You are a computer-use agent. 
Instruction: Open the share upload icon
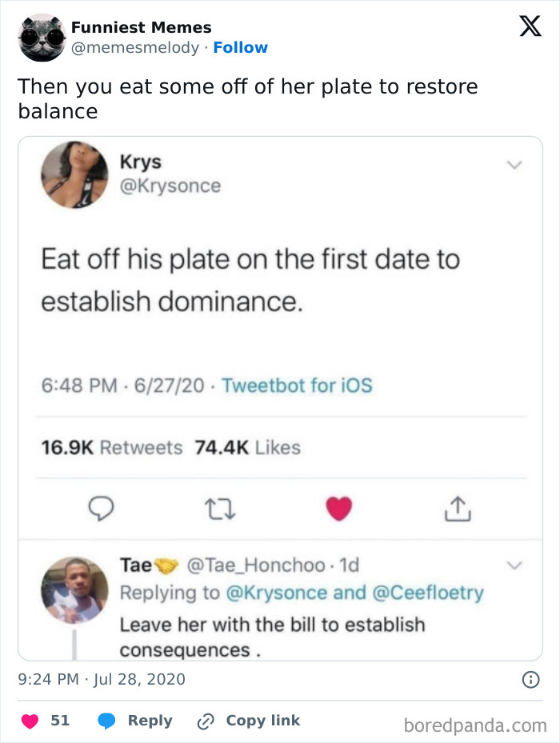[458, 508]
